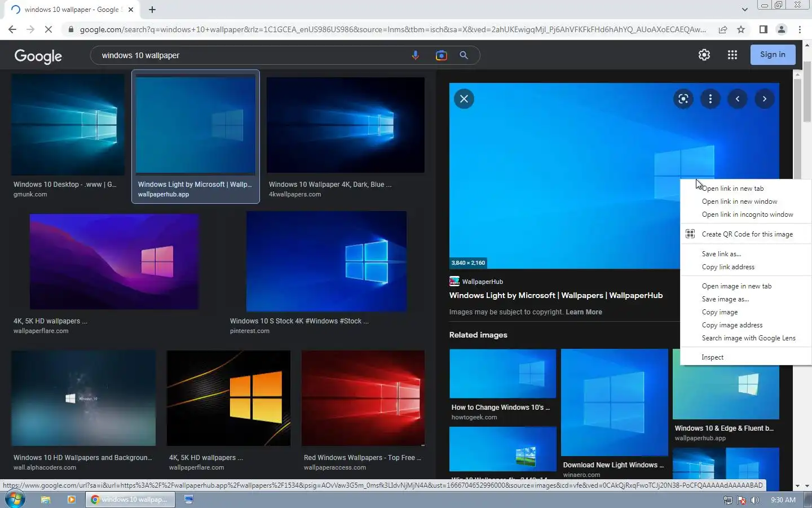The height and width of the screenshot is (508, 812).
Task: Click the voice search microphone icon
Action: pos(415,55)
